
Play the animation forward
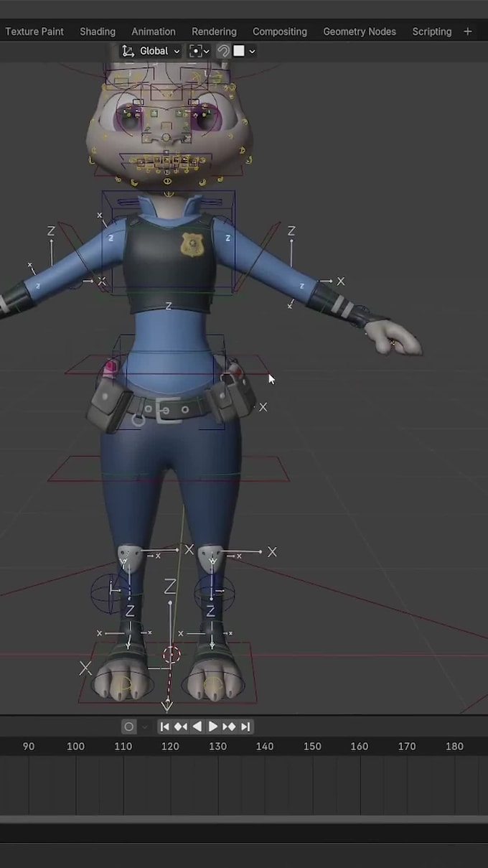pos(213,727)
